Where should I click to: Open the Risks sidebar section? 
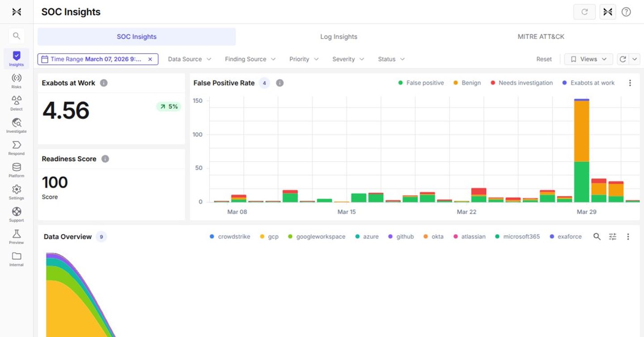(x=17, y=80)
